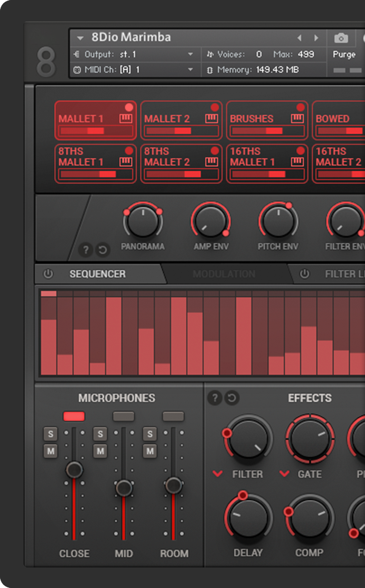Click the keyboard icon on BRUSHES

297,119
